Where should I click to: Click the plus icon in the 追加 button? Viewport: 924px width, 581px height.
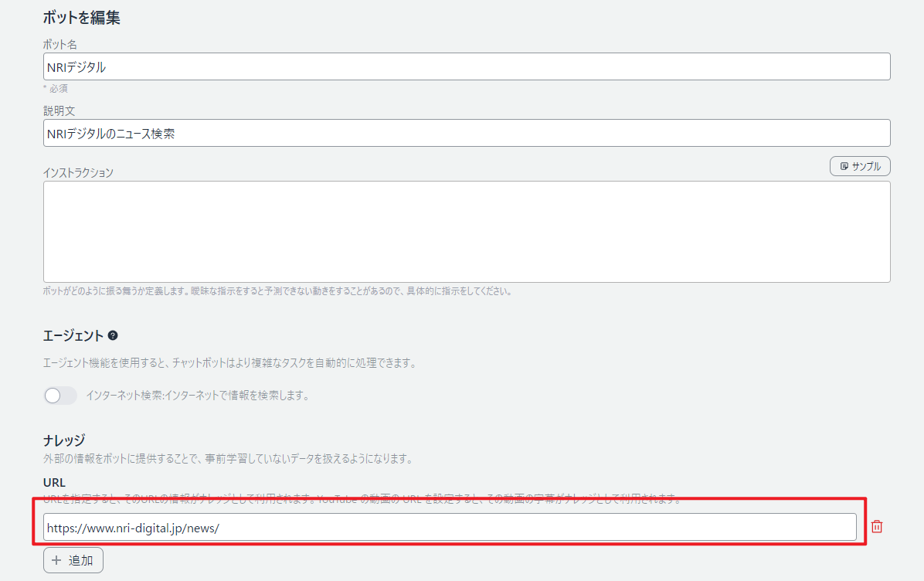(x=56, y=560)
